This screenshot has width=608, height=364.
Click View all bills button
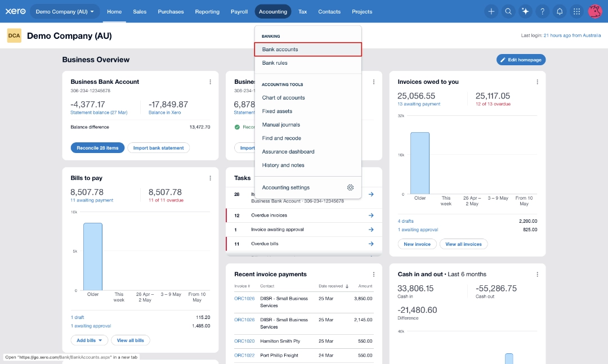click(130, 340)
